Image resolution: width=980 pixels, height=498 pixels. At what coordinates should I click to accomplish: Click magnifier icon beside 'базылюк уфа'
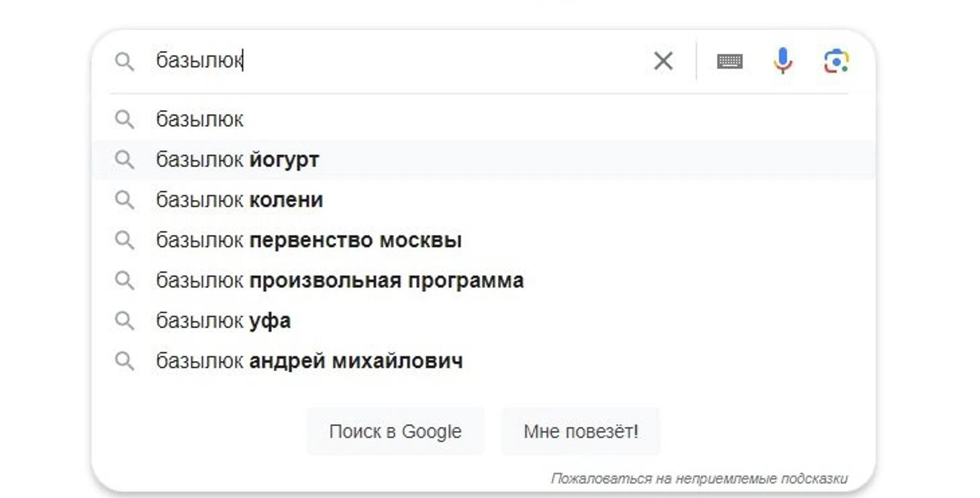pyautogui.click(x=124, y=321)
